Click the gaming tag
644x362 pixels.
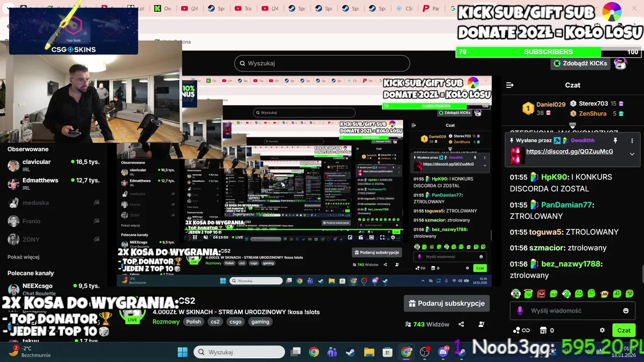[261, 322]
